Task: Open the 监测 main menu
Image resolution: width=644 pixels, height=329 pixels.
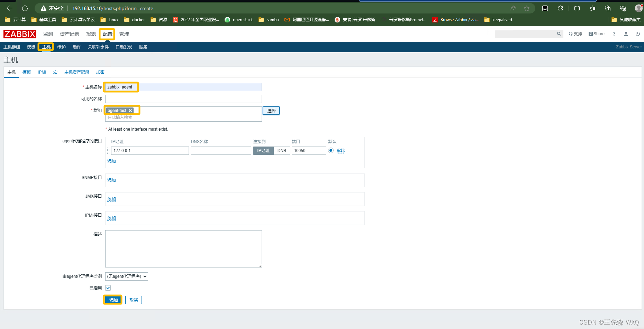Action: tap(48, 34)
